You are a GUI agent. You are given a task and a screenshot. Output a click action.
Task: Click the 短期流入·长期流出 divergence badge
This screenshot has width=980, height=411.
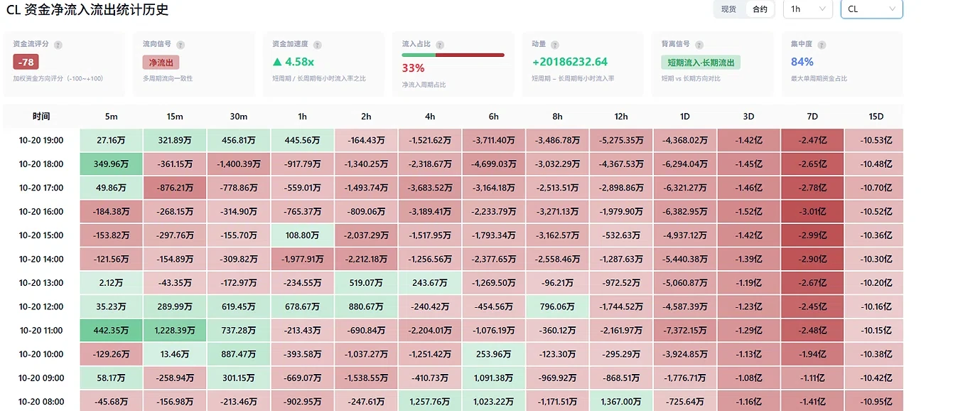point(701,62)
